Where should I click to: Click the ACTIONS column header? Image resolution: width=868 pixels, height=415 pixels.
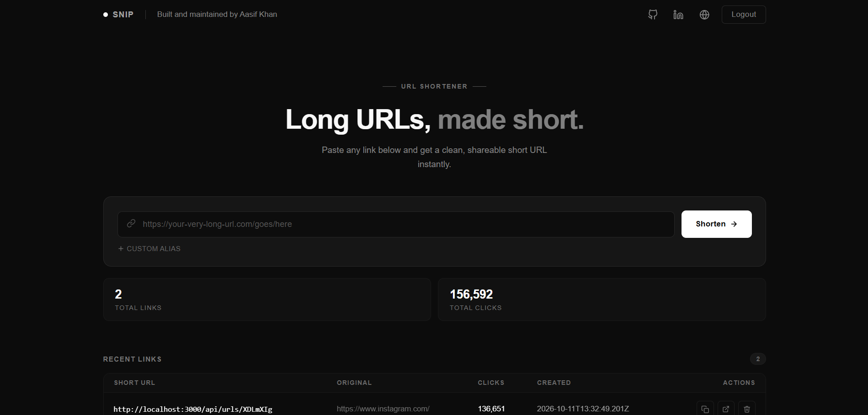coord(739,383)
